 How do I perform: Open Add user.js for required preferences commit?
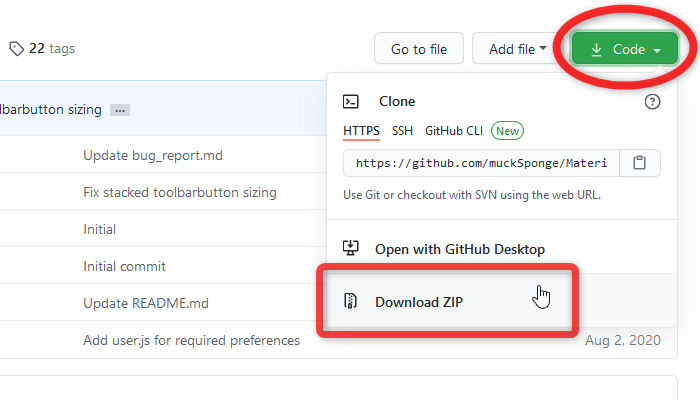click(191, 341)
